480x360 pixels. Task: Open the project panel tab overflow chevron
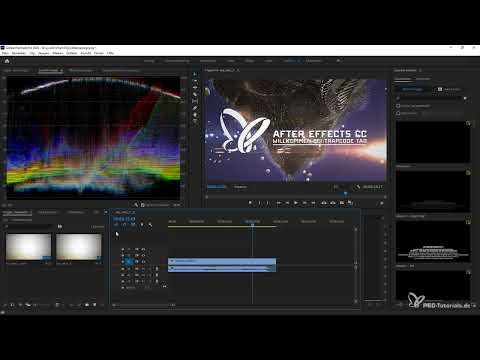point(106,212)
